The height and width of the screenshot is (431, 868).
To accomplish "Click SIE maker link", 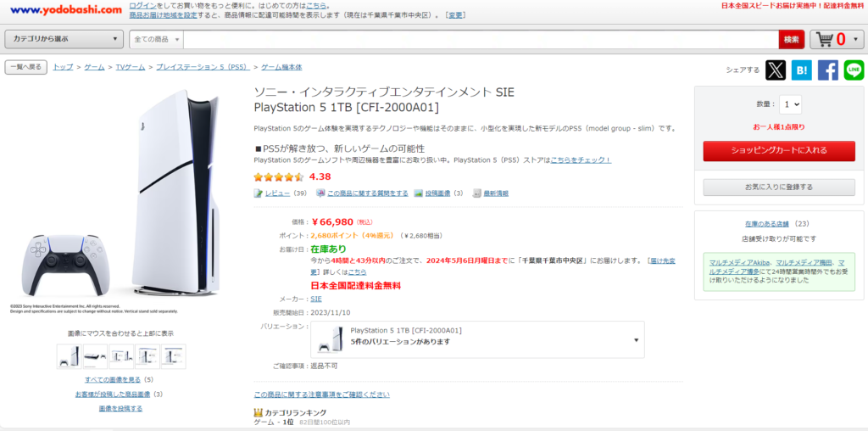I will click(x=316, y=299).
